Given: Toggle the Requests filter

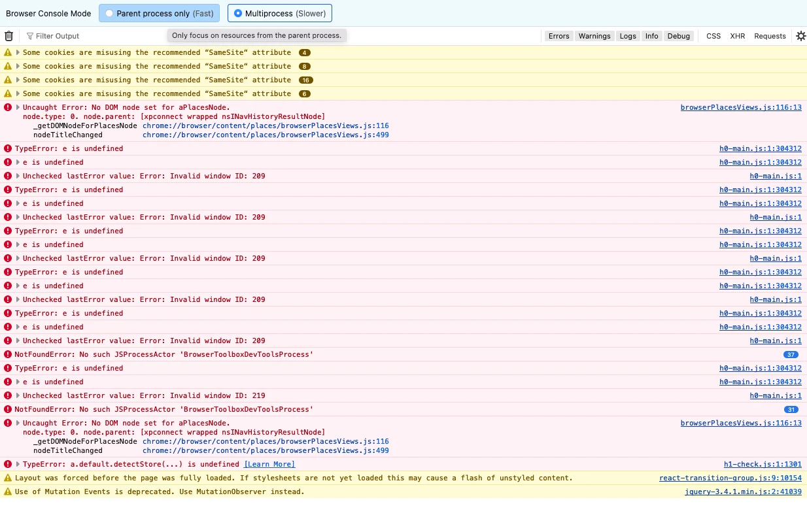Looking at the screenshot, I should 770,36.
